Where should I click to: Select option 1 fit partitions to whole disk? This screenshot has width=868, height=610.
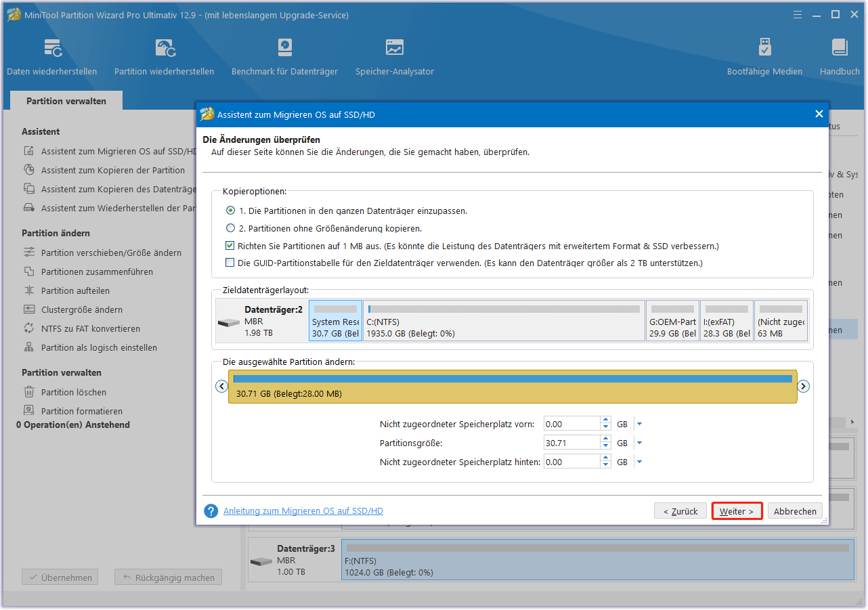pos(231,211)
